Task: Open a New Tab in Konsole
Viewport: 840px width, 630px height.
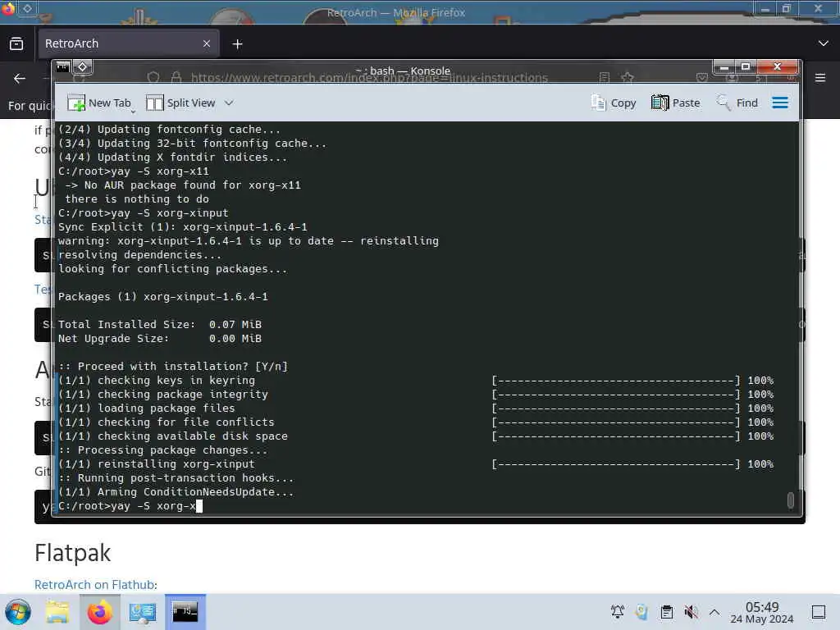Action: point(99,103)
